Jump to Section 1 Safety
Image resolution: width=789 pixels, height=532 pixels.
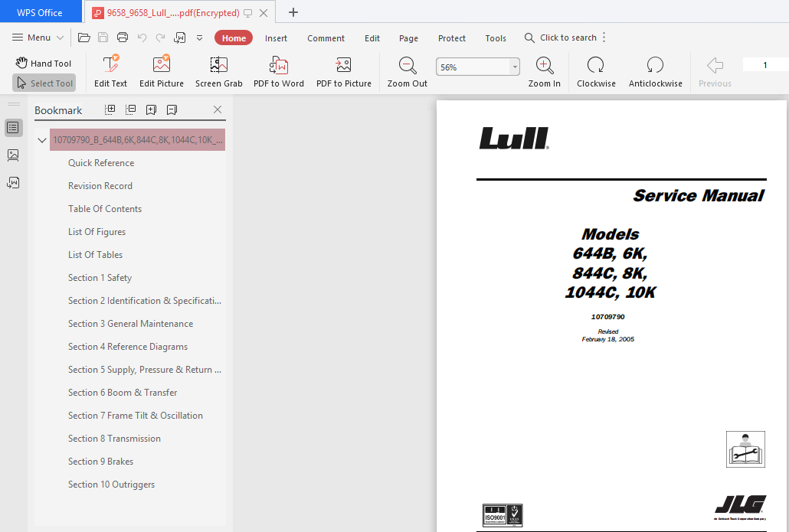100,278
